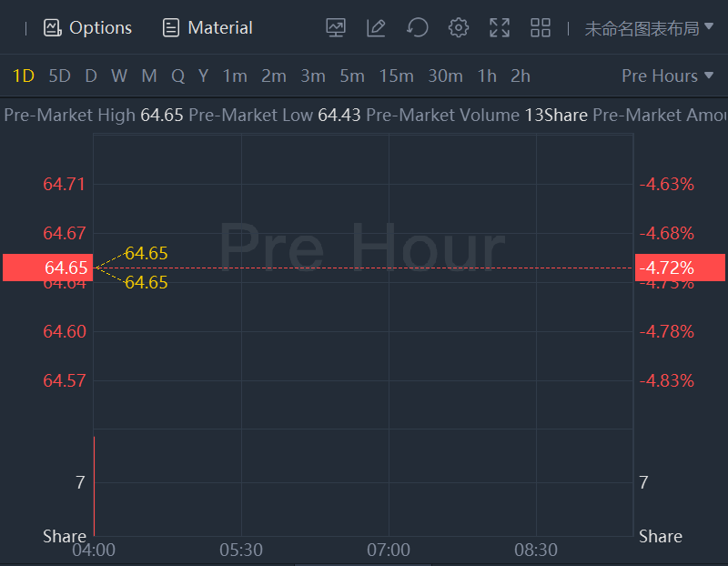Screen dimensions: 728x566
Task: Switch to the 5D timeframe
Action: 59,76
